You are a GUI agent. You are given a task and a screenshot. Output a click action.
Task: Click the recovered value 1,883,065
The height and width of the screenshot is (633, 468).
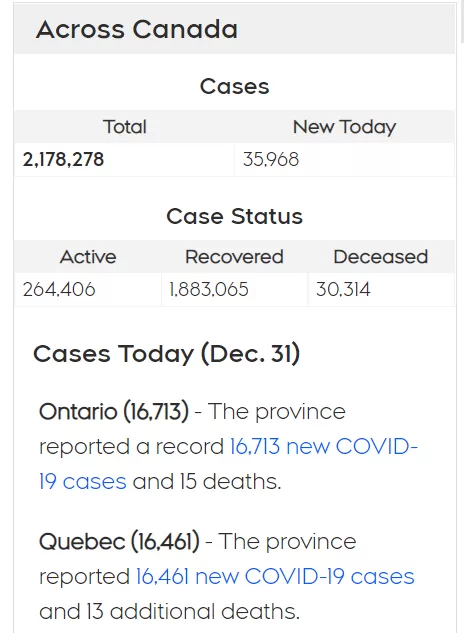point(209,289)
